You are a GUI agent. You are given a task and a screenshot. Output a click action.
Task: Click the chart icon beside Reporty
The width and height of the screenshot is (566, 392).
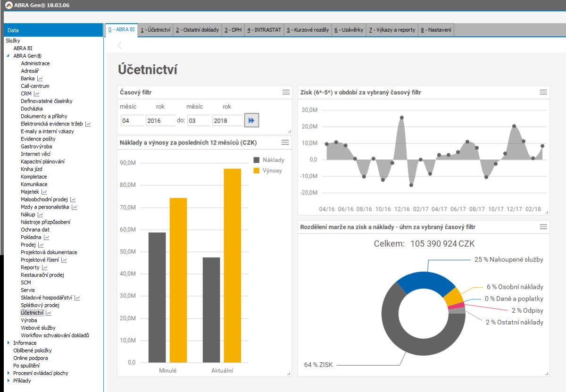[x=45, y=267]
